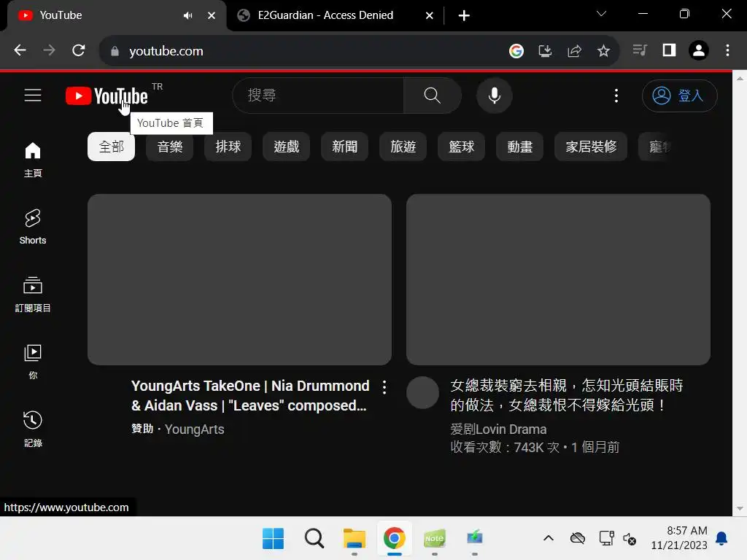Open 你 library in the sidebar
The image size is (747, 560).
pyautogui.click(x=33, y=362)
